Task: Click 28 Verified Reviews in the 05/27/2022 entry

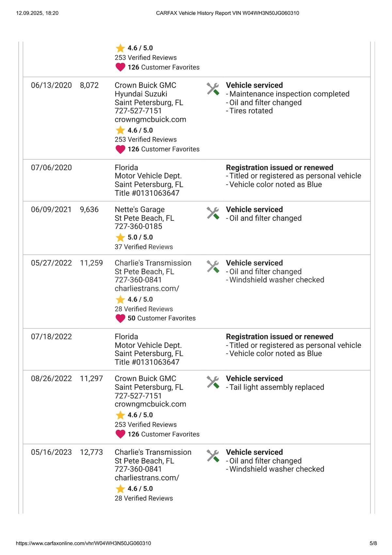Action: pyautogui.click(x=144, y=309)
